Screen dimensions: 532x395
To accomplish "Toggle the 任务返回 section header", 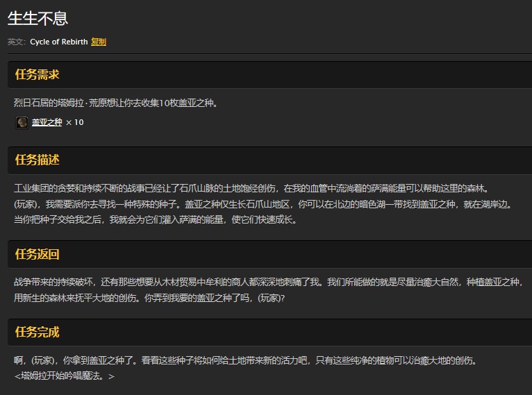I will [38, 254].
